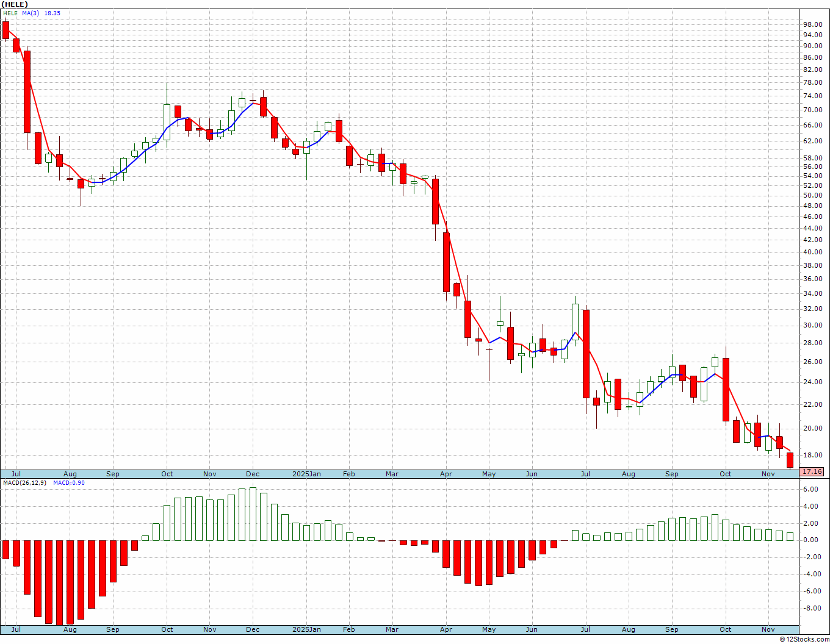Click the 90.00 price axis label

(x=812, y=46)
